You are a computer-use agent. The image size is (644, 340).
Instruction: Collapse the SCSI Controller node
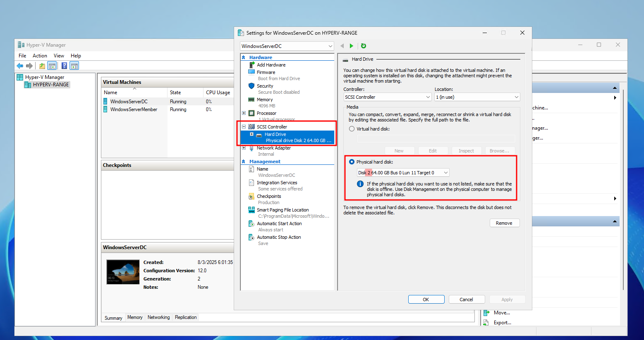click(244, 127)
